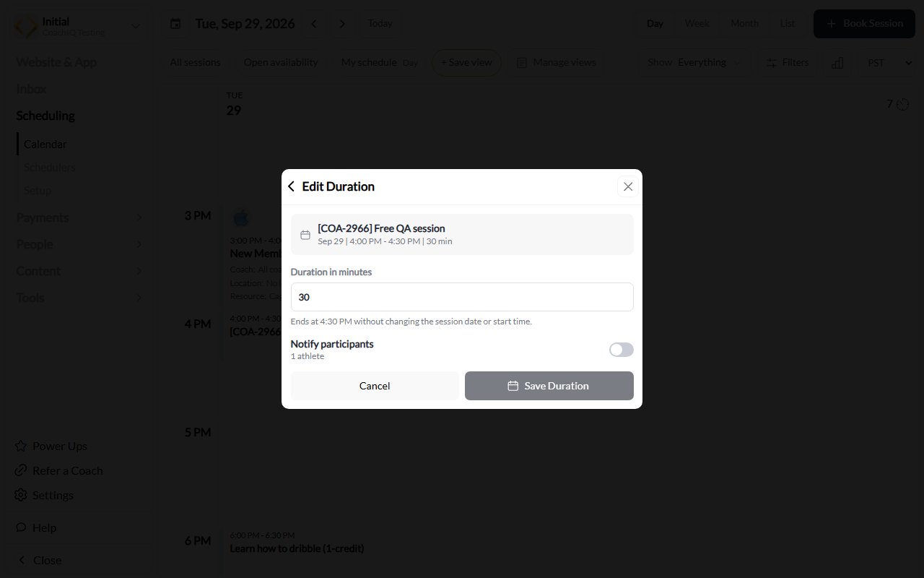Close the sidebar
This screenshot has width=924, height=578.
click(x=39, y=561)
